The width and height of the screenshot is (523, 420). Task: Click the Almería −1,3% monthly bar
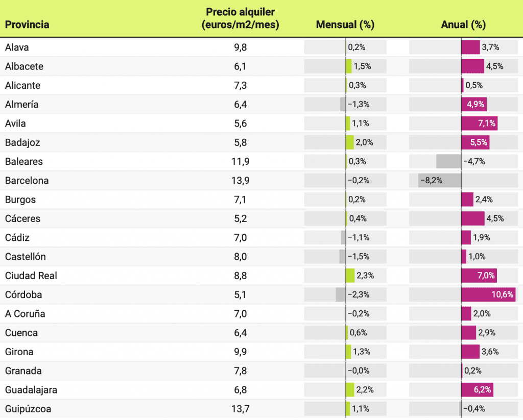[343, 105]
